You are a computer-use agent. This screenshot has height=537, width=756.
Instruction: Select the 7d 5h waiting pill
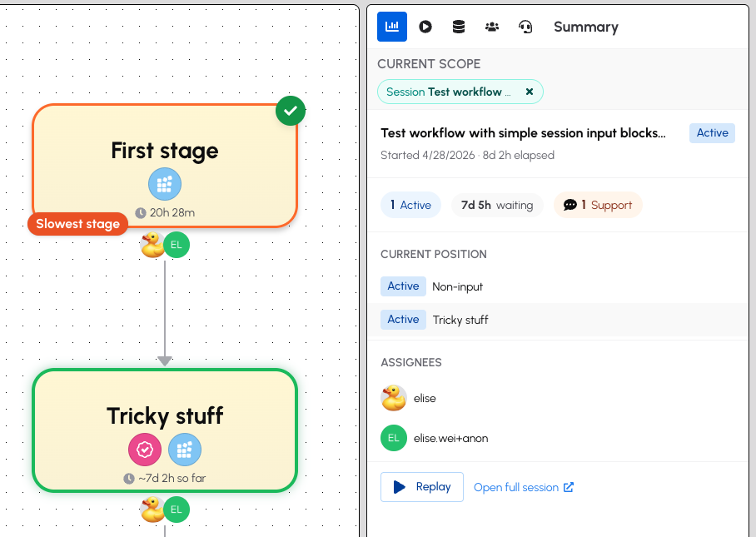pos(497,205)
